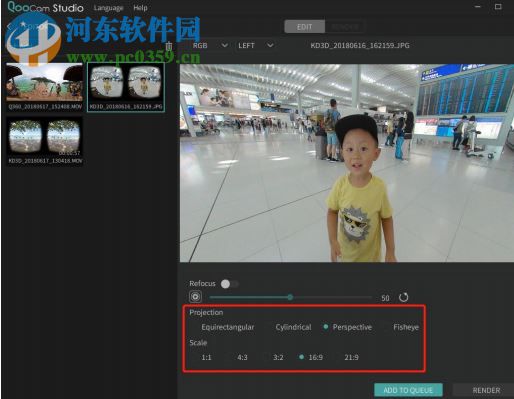Image resolution: width=514 pixels, height=399 pixels.
Task: Switch to the EDIT tab
Action: tap(305, 27)
